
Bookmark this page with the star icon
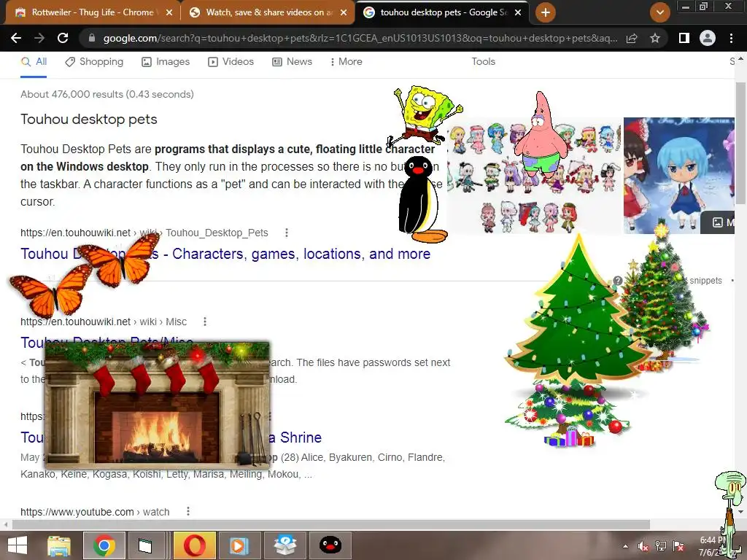655,38
